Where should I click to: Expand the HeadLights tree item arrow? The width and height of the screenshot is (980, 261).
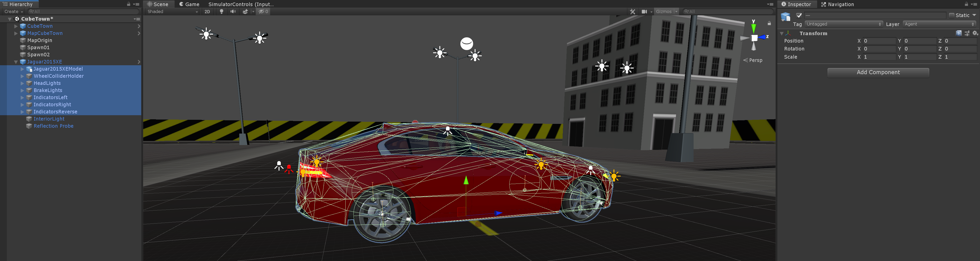coord(22,83)
